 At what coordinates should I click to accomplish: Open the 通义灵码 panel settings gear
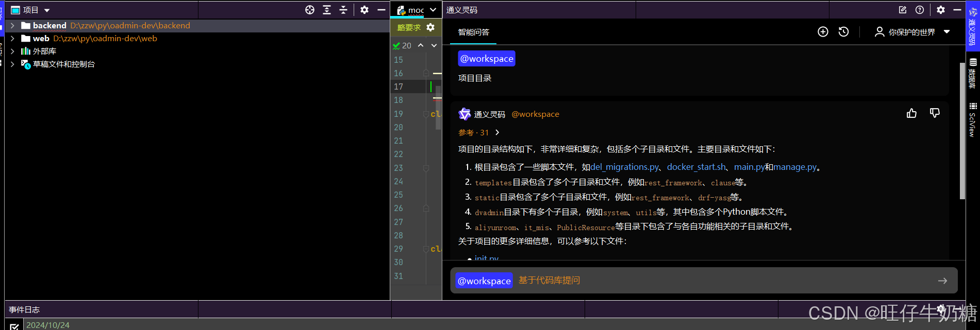click(941, 10)
